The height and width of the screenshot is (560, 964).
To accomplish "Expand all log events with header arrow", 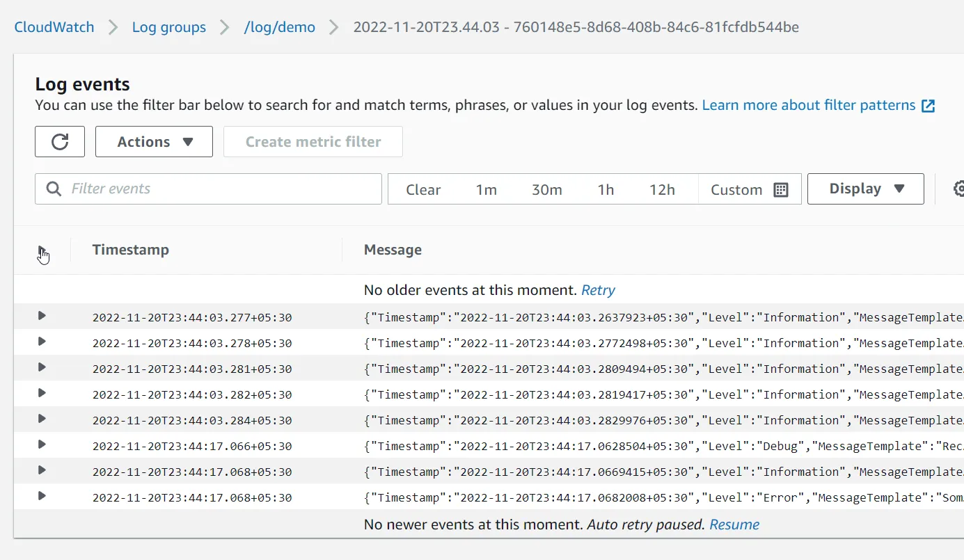I will [x=42, y=250].
